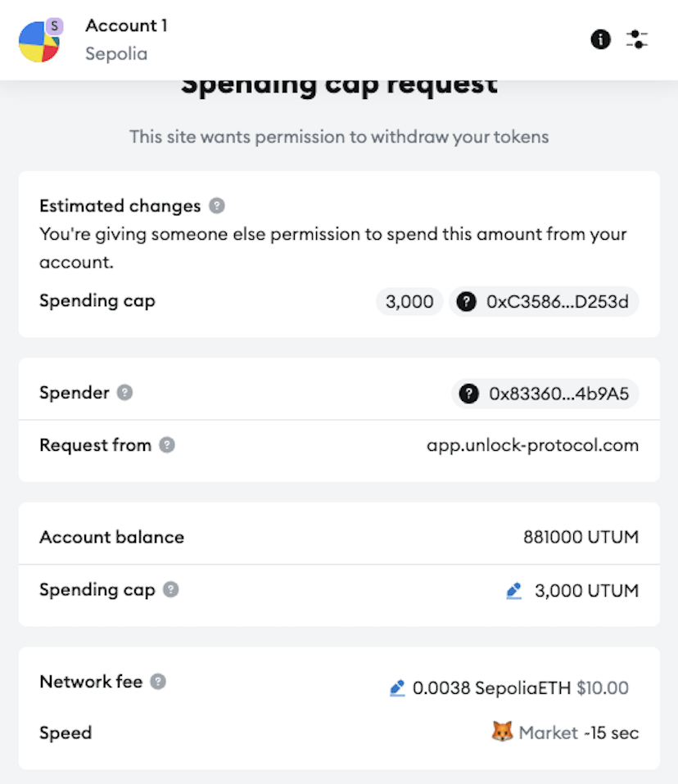
Task: Click the Market speed label
Action: click(548, 732)
